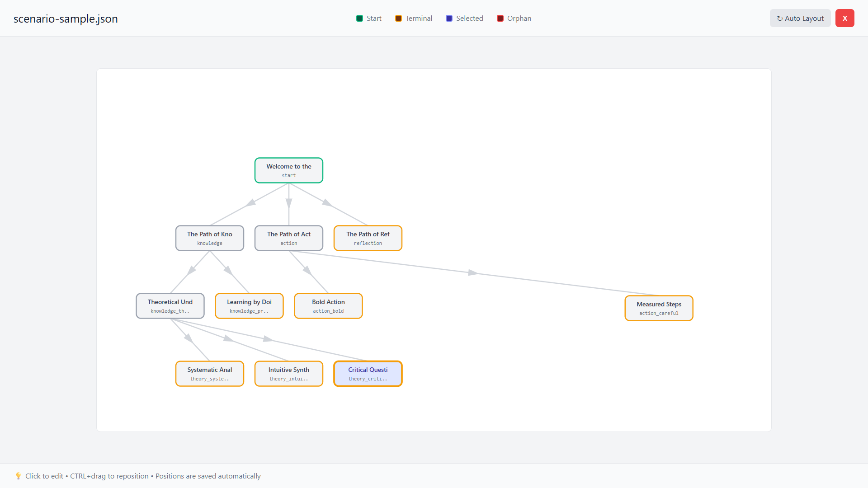This screenshot has height=488, width=868.
Task: Click the red Orphan legend swatch
Action: [x=500, y=19]
